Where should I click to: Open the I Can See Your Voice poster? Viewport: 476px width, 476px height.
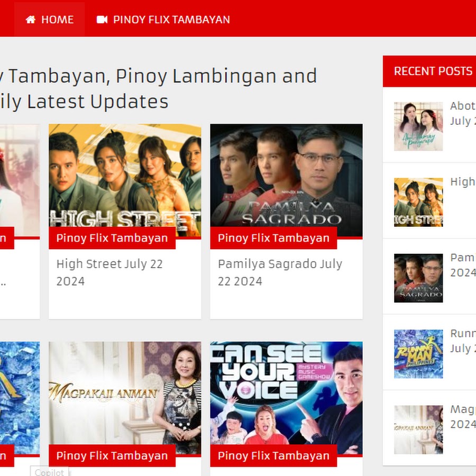tap(286, 398)
